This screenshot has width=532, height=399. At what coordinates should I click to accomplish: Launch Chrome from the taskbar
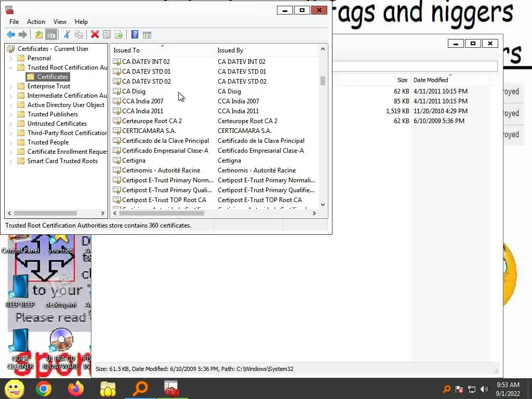click(44, 389)
